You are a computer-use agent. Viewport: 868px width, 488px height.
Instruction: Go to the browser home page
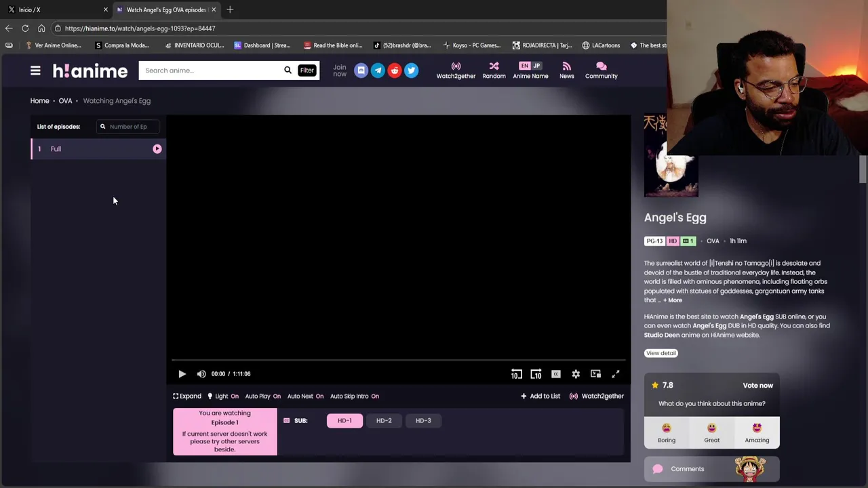tap(41, 28)
